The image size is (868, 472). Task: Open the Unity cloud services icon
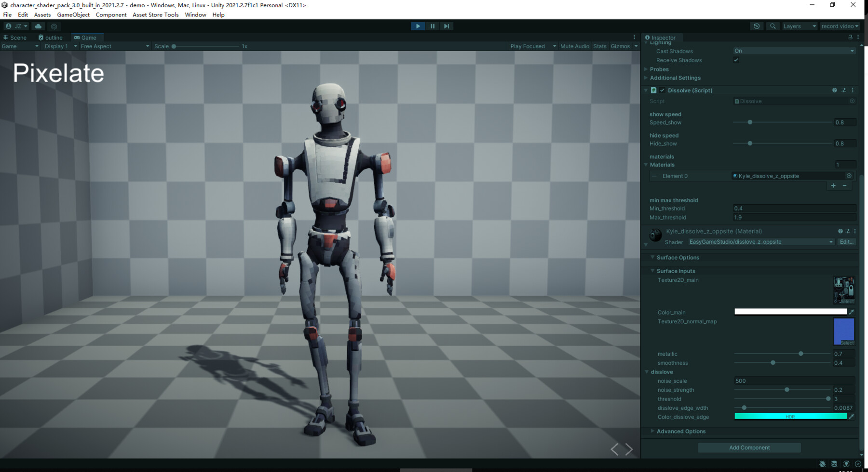point(38,26)
